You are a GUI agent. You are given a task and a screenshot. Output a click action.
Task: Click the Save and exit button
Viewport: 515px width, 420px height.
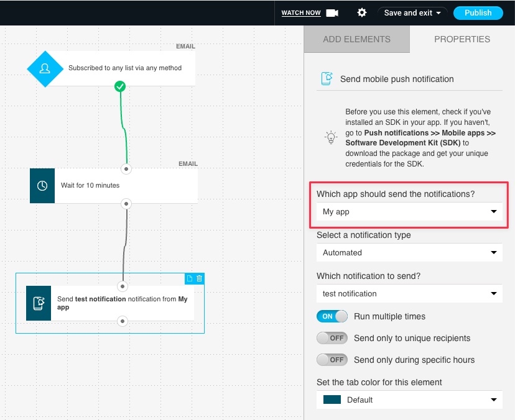click(412, 12)
